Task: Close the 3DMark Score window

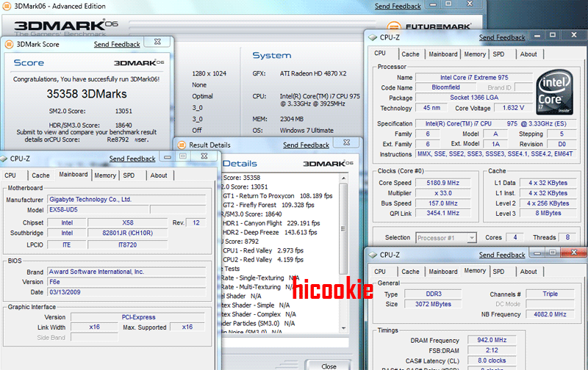Action: (158, 42)
